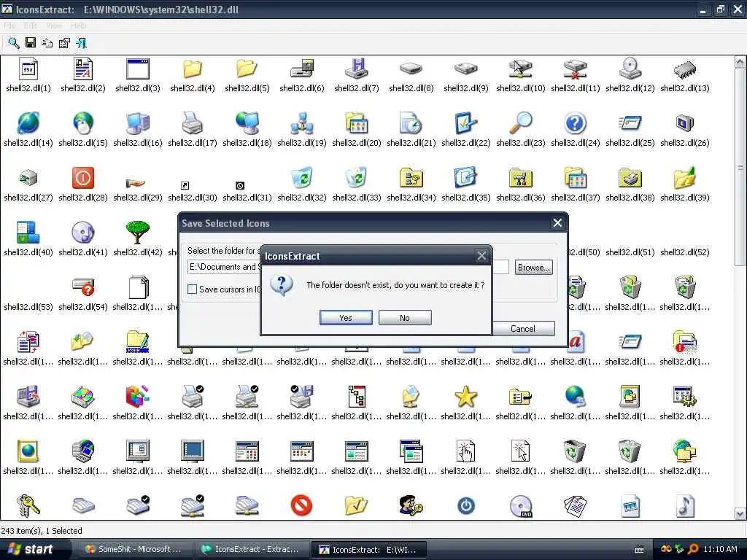Click the Browse... button
The width and height of the screenshot is (747, 560).
pyautogui.click(x=534, y=268)
